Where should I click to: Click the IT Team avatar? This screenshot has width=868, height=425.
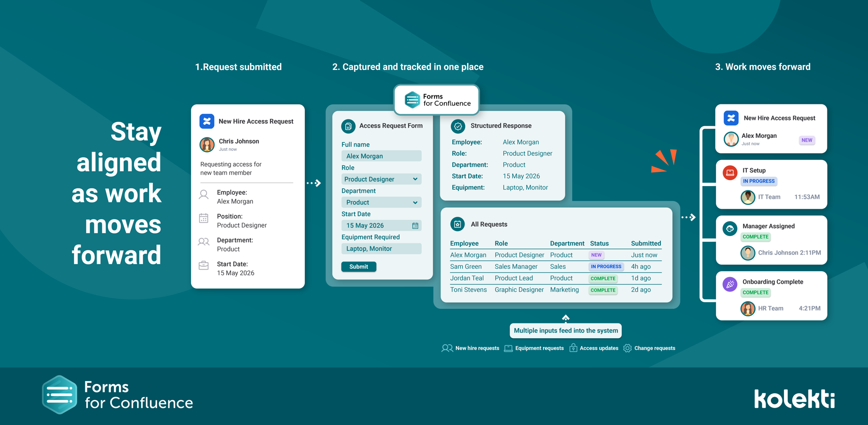(748, 197)
